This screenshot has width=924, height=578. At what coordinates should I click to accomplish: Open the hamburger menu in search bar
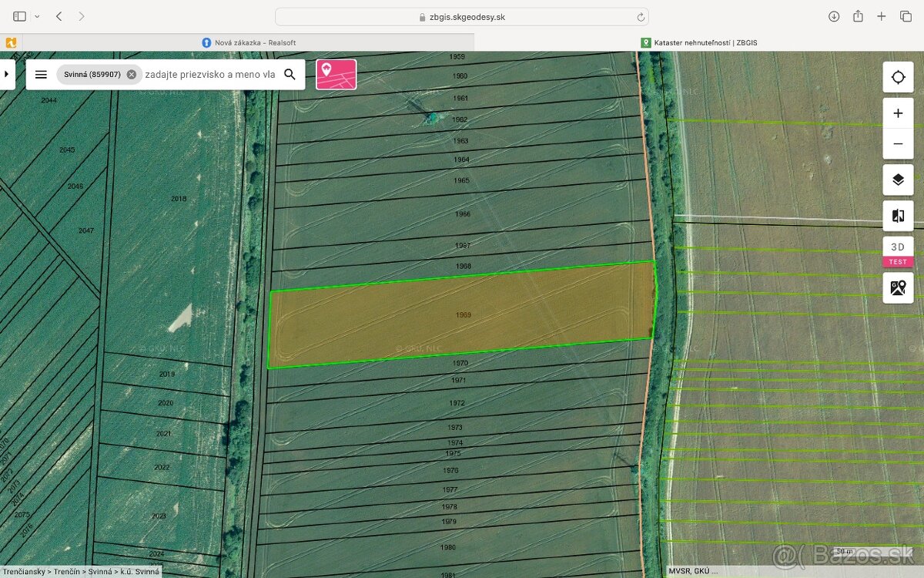pos(42,75)
